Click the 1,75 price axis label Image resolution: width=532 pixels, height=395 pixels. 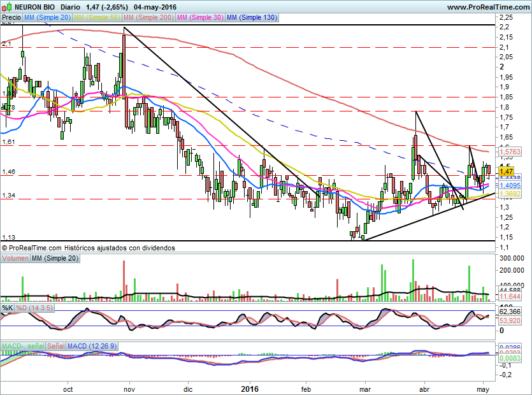tap(507, 117)
